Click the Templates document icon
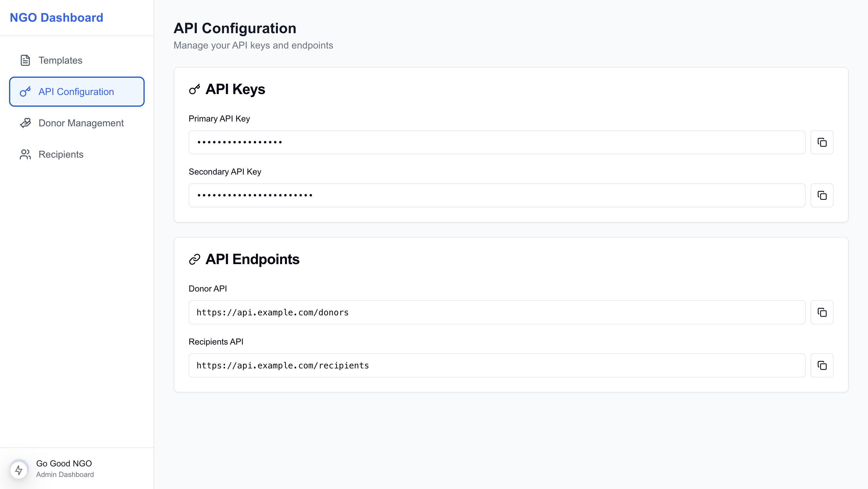 coord(25,60)
